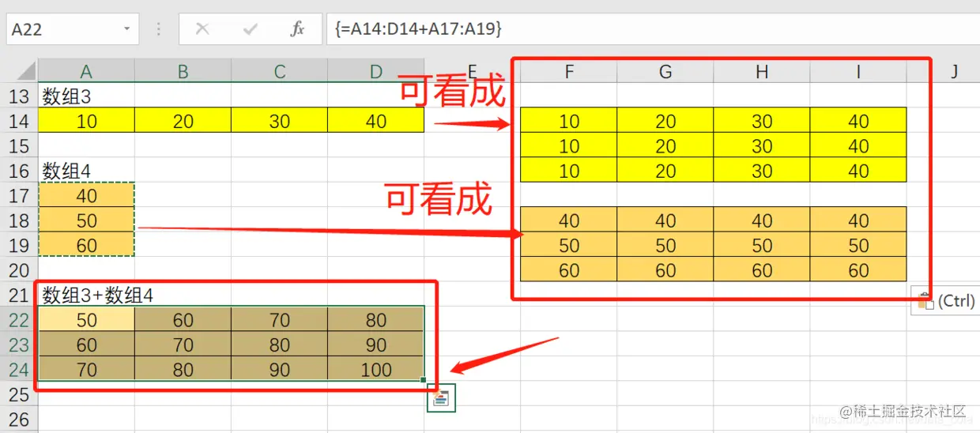Click cell A18 containing 50

(x=86, y=220)
